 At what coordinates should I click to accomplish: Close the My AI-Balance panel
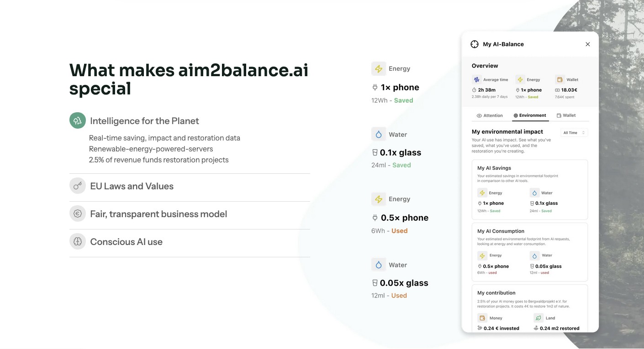tap(588, 44)
